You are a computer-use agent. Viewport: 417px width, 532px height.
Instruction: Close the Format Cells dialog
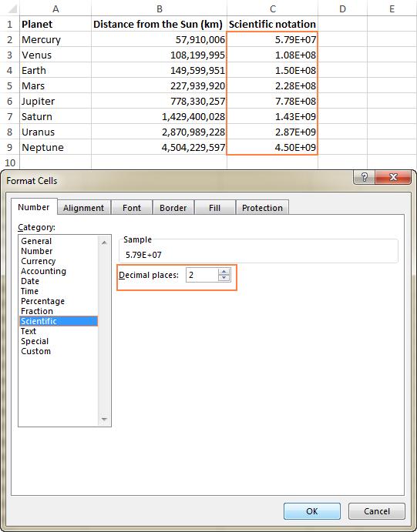[x=393, y=177]
